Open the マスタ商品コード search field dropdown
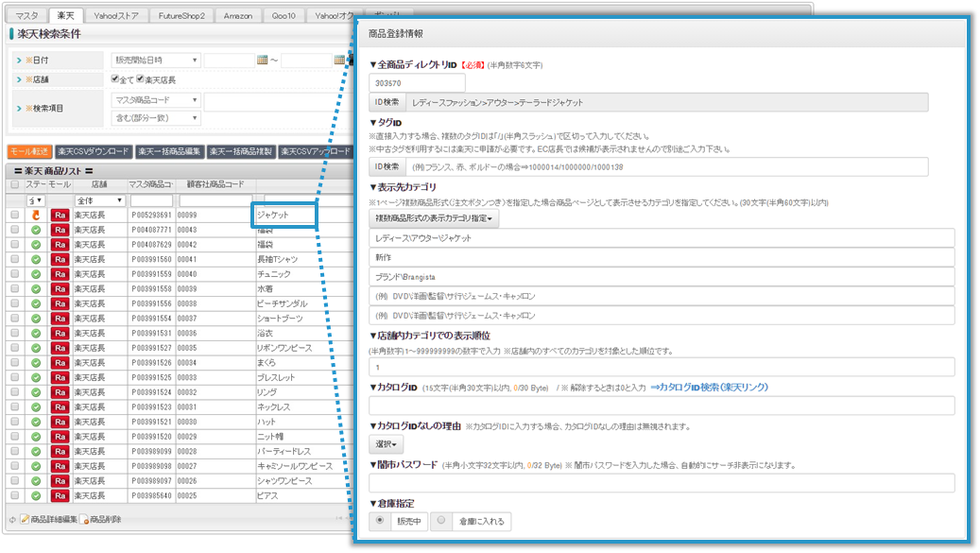 pyautogui.click(x=156, y=100)
